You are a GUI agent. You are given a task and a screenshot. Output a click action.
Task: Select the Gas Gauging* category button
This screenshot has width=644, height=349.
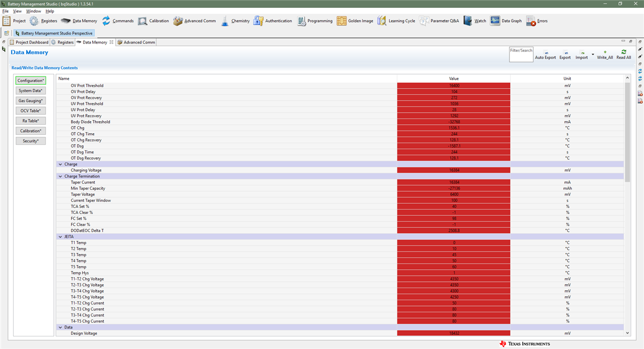coord(31,101)
